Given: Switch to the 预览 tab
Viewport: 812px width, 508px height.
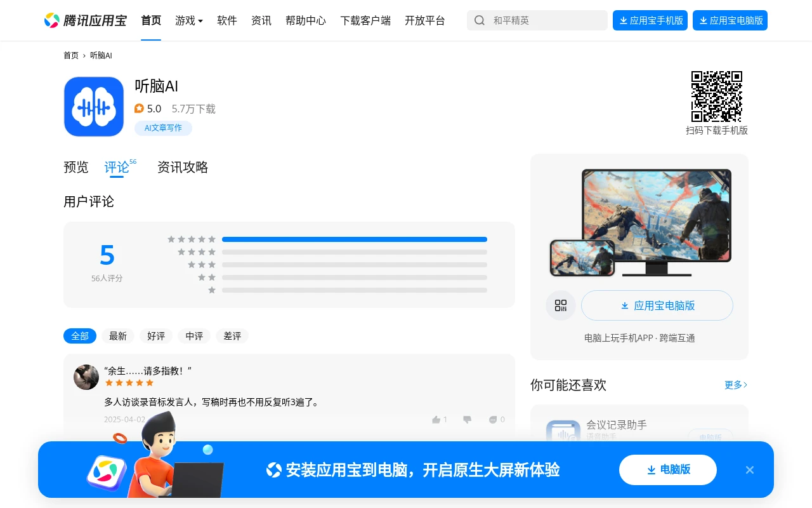Looking at the screenshot, I should click(76, 167).
